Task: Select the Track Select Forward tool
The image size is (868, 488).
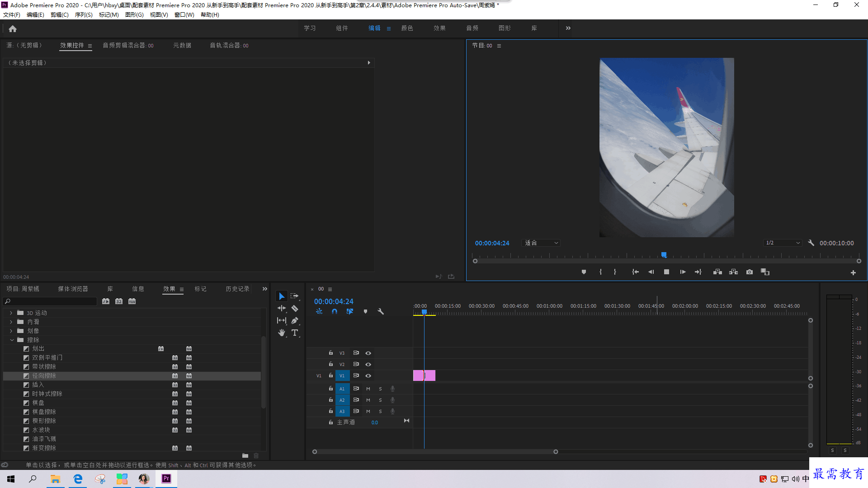Action: 295,296
